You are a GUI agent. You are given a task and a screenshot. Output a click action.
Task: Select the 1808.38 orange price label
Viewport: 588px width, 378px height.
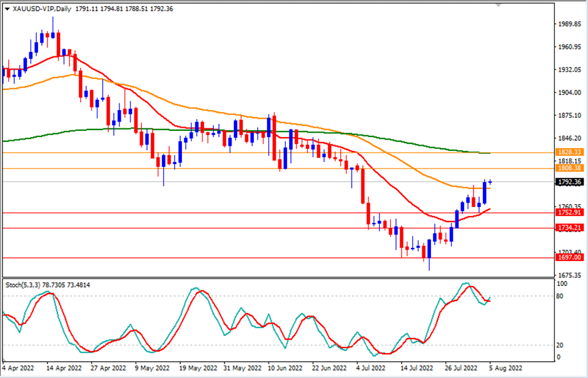pyautogui.click(x=569, y=168)
